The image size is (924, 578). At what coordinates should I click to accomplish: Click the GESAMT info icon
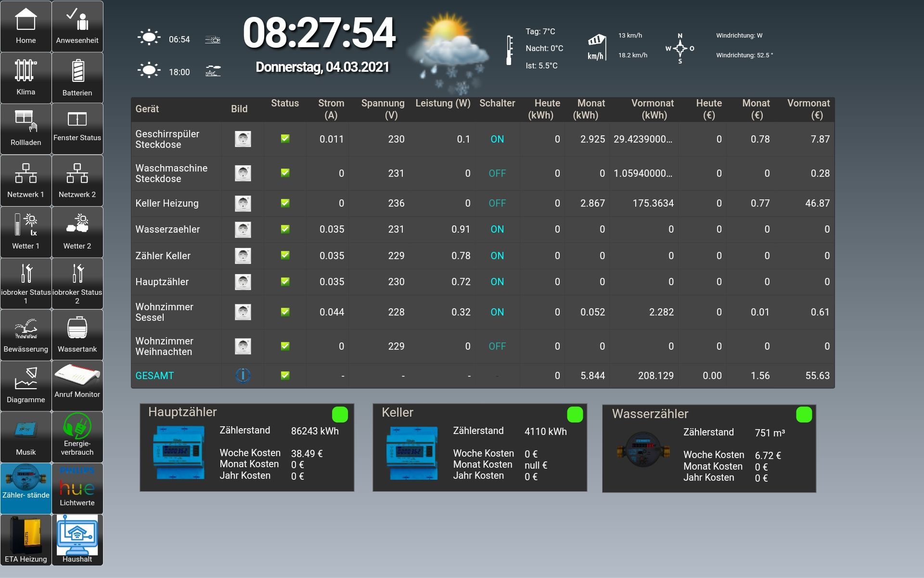(243, 375)
